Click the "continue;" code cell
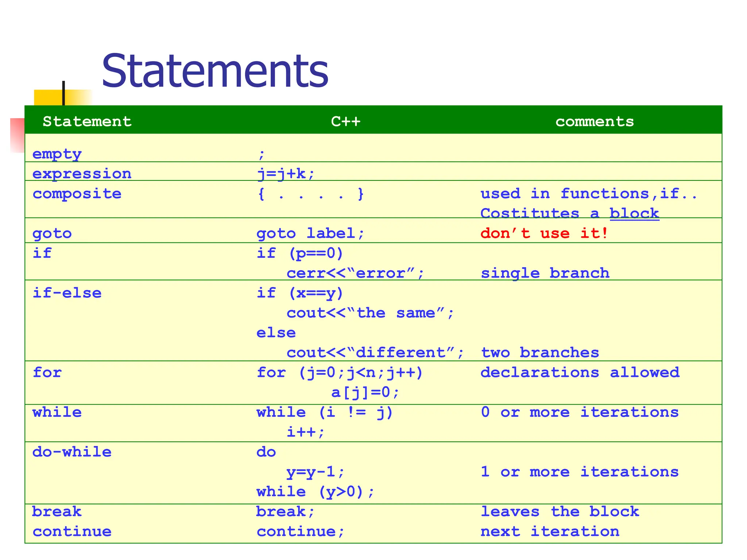Viewport: 747px width, 560px height. click(x=301, y=532)
